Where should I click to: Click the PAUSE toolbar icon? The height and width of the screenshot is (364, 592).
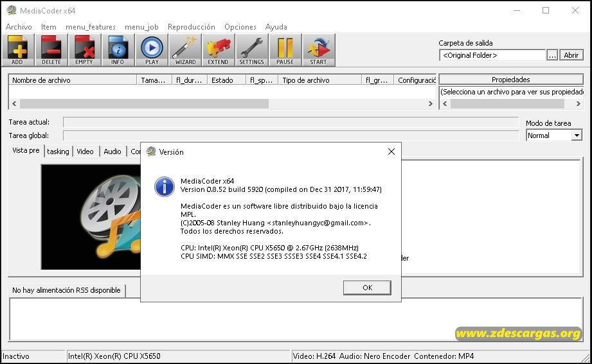pos(285,50)
